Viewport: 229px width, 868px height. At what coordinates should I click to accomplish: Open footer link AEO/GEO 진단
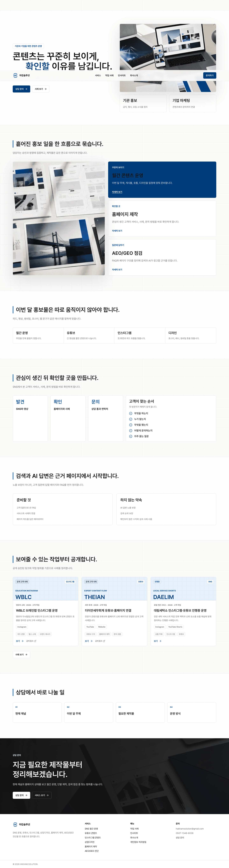(x=92, y=851)
